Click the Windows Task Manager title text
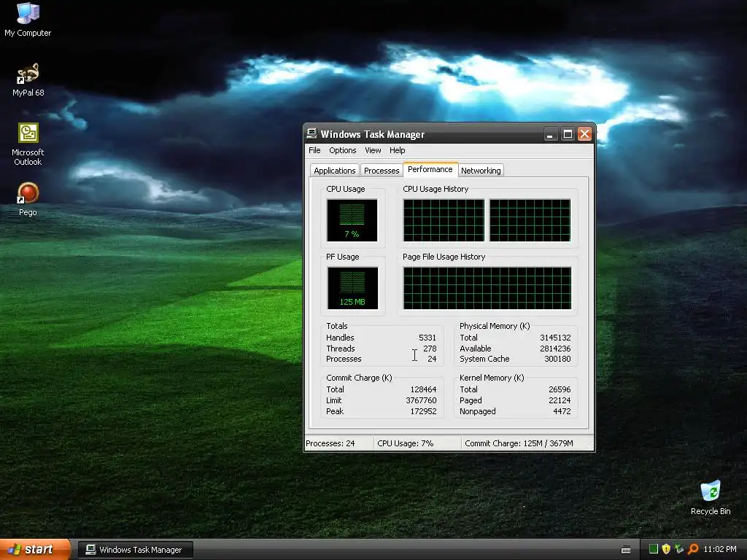The height and width of the screenshot is (560, 747). coord(372,134)
